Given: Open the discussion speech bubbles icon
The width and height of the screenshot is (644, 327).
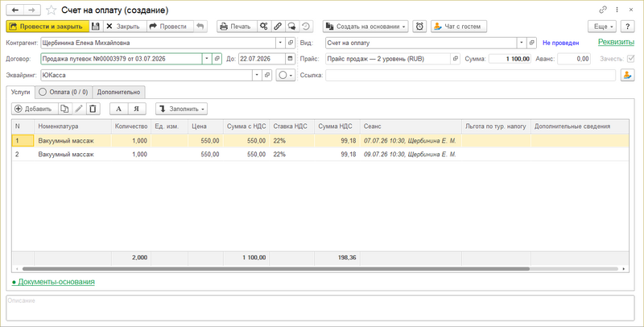Looking at the screenshot, I should click(x=291, y=27).
